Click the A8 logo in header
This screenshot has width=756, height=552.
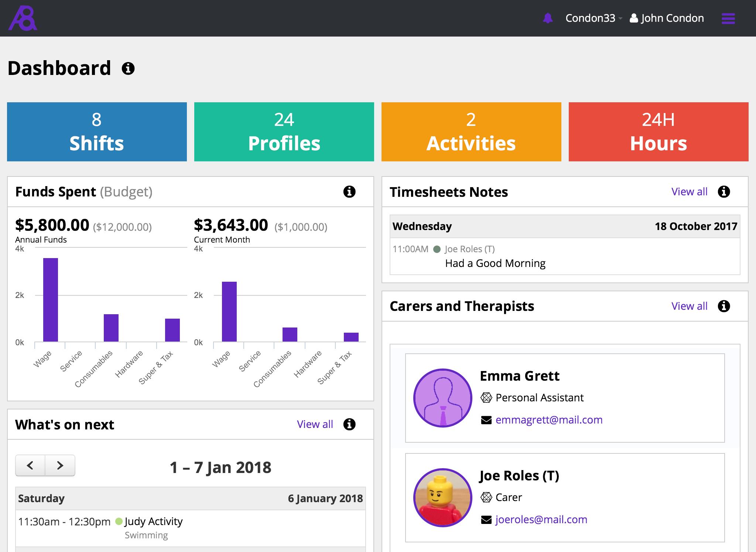(x=23, y=18)
